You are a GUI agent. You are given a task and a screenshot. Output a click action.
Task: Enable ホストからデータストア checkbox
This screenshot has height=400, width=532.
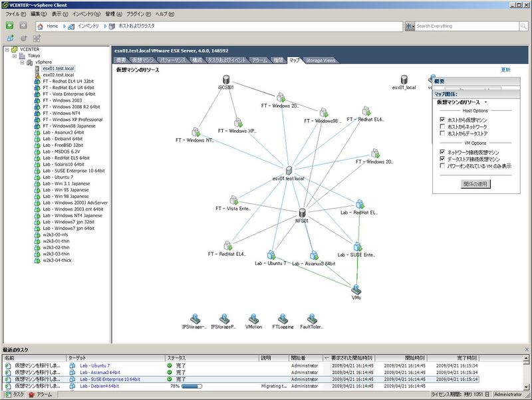point(442,133)
